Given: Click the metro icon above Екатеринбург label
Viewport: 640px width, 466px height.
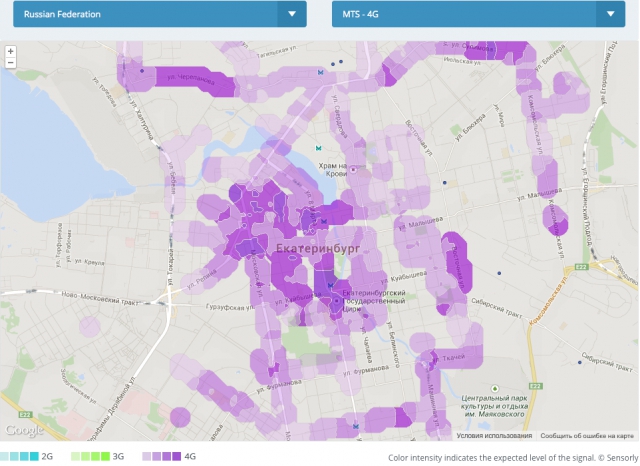Looking at the screenshot, I should click(324, 222).
